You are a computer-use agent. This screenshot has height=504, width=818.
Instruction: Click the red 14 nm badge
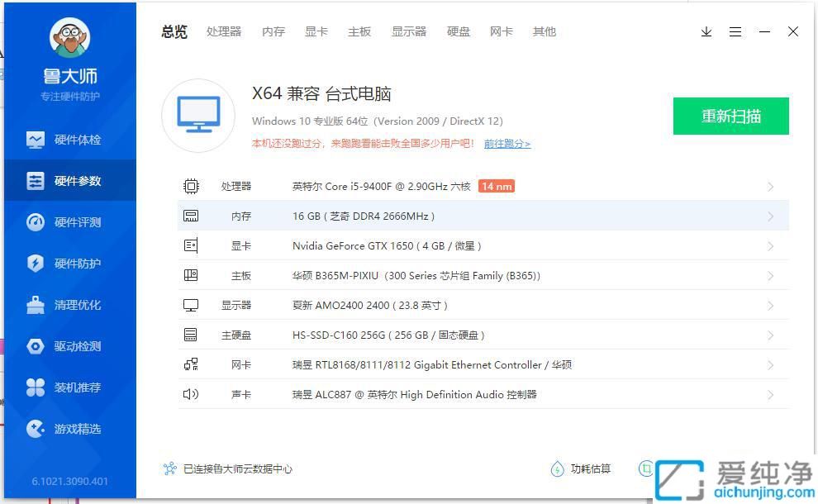tap(497, 186)
